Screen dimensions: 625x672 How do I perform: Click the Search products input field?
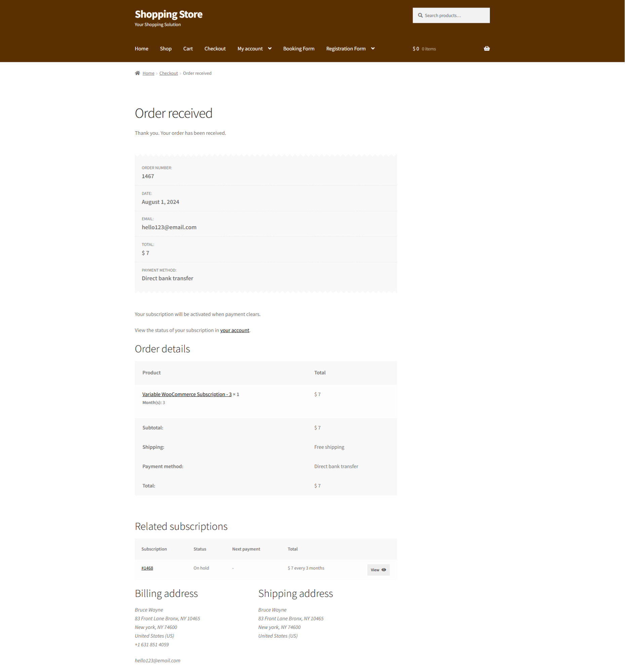coord(451,15)
